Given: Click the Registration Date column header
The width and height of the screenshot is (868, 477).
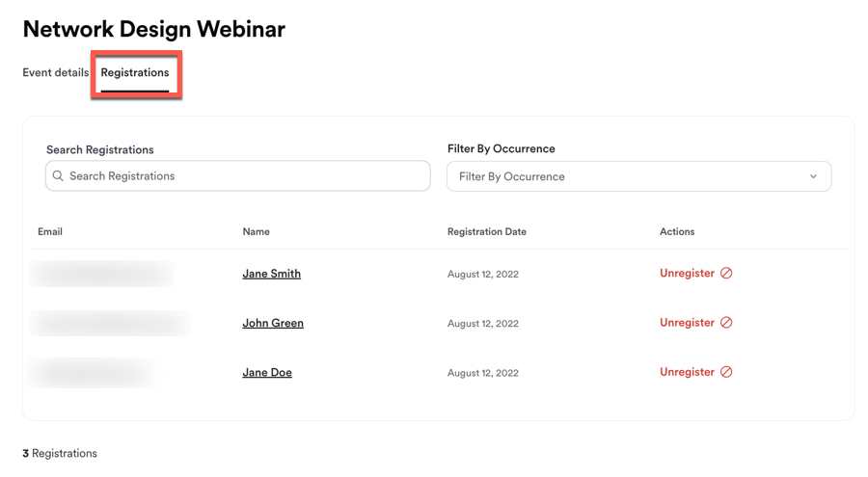Looking at the screenshot, I should pyautogui.click(x=487, y=231).
